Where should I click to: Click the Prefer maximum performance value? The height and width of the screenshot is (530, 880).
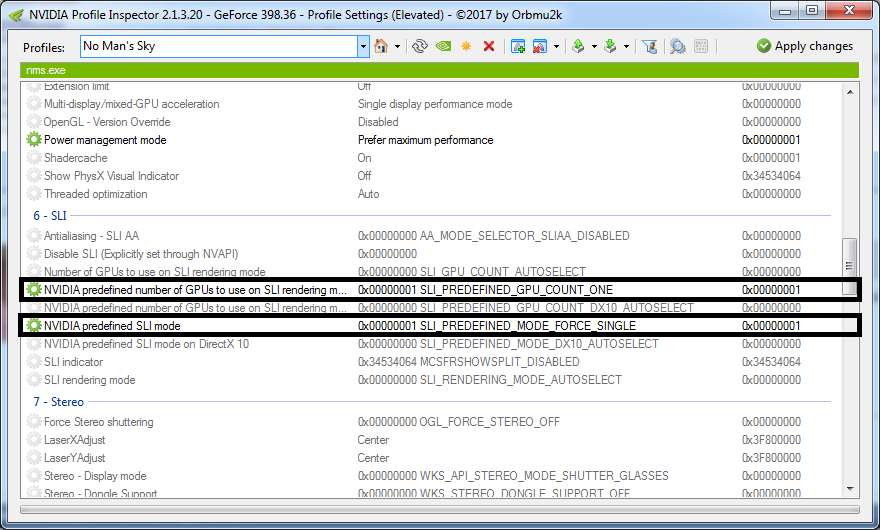click(425, 140)
